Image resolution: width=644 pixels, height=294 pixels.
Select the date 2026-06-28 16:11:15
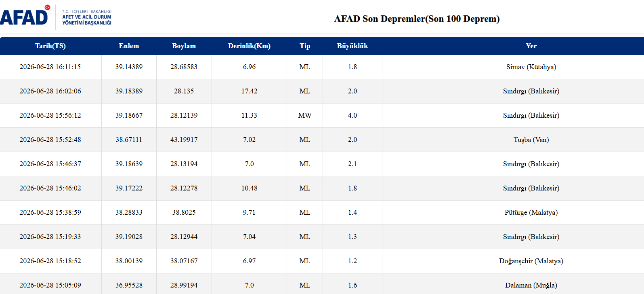pos(50,67)
